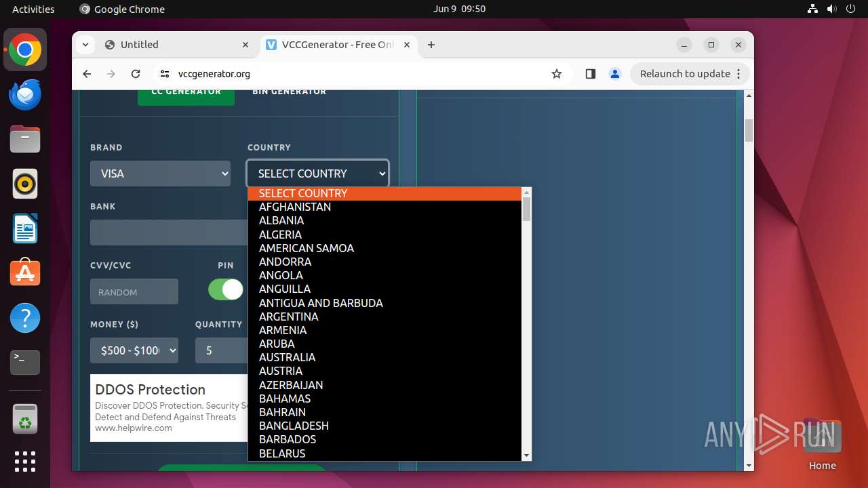The width and height of the screenshot is (868, 488).
Task: Click Relaunch to update button
Action: [x=690, y=74]
